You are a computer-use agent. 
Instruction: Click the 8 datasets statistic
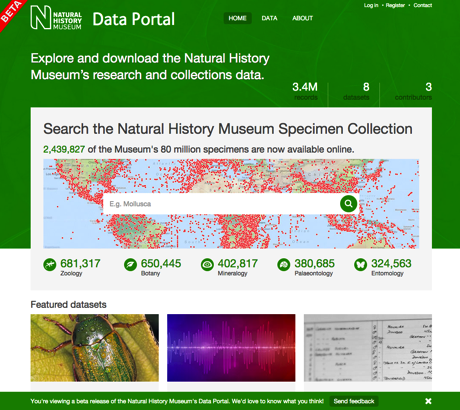[356, 91]
